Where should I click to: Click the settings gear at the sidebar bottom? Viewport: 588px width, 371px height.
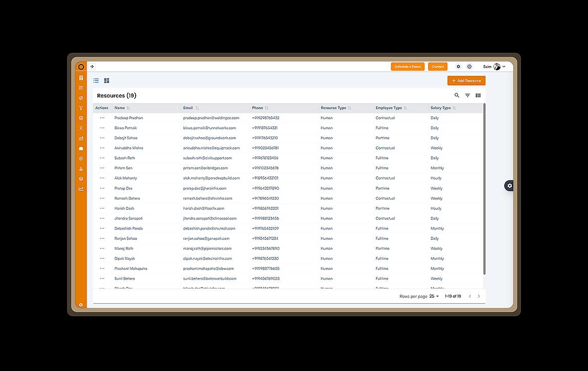click(x=81, y=305)
